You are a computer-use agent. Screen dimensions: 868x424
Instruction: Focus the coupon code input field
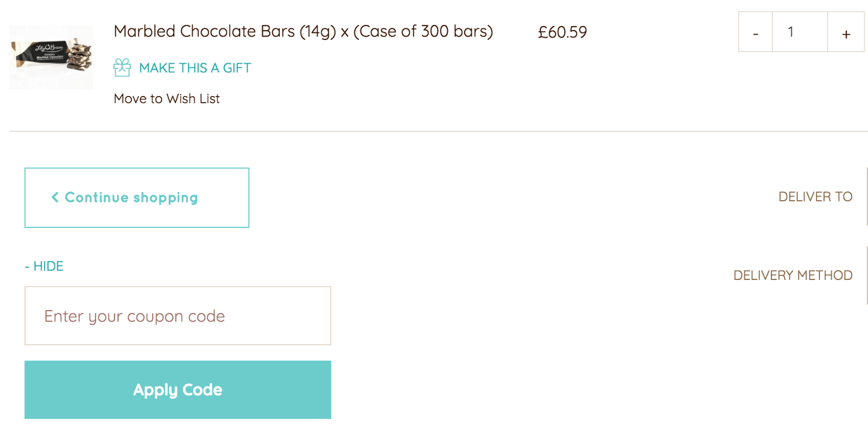tap(178, 316)
